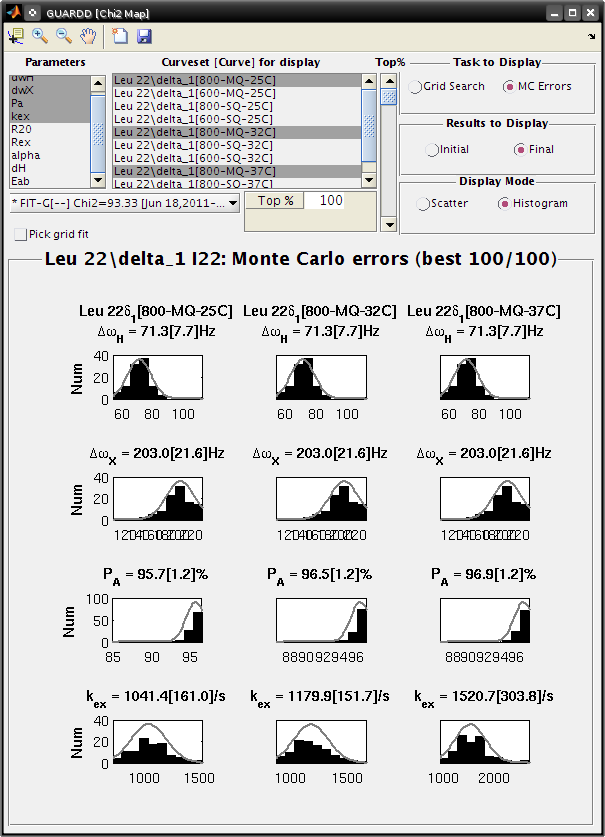
Task: Click the kex = 1041.4[161.0]/s histogram
Action: pyautogui.click(x=158, y=742)
